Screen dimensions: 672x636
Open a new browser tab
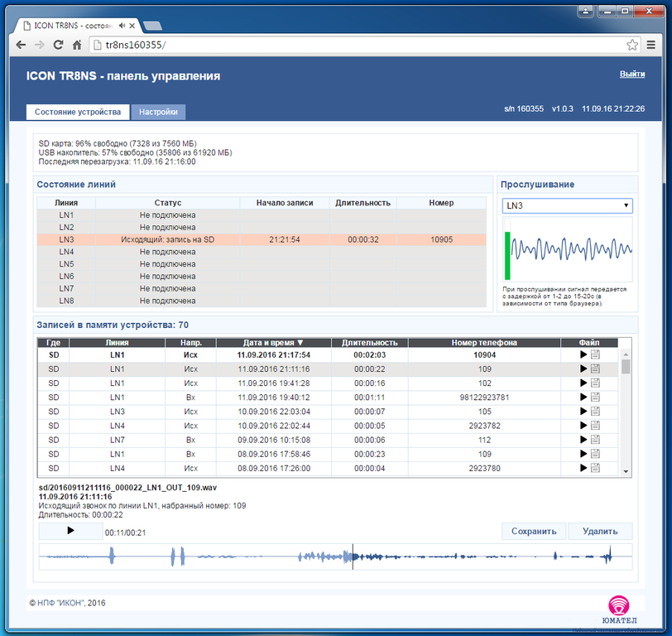tap(152, 26)
